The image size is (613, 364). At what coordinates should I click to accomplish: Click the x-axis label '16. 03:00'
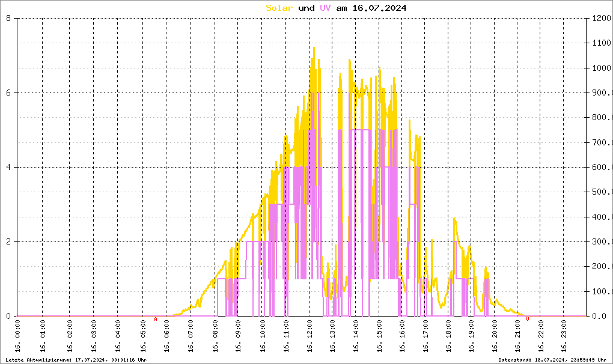click(94, 336)
